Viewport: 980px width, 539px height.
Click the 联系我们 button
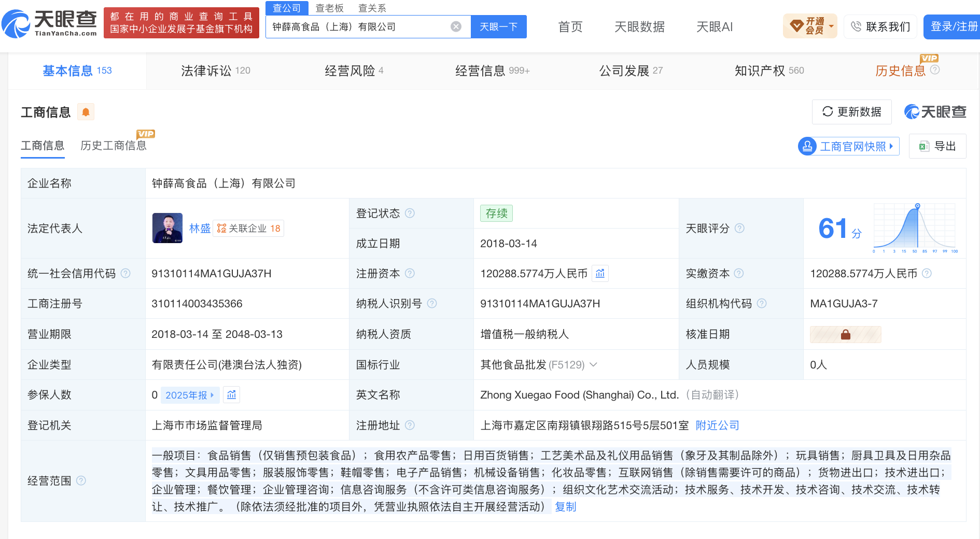(x=880, y=26)
